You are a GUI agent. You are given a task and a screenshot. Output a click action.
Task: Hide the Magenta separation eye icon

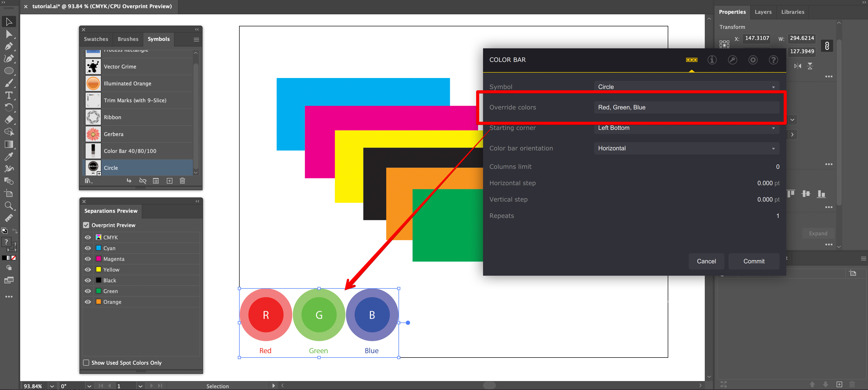88,259
